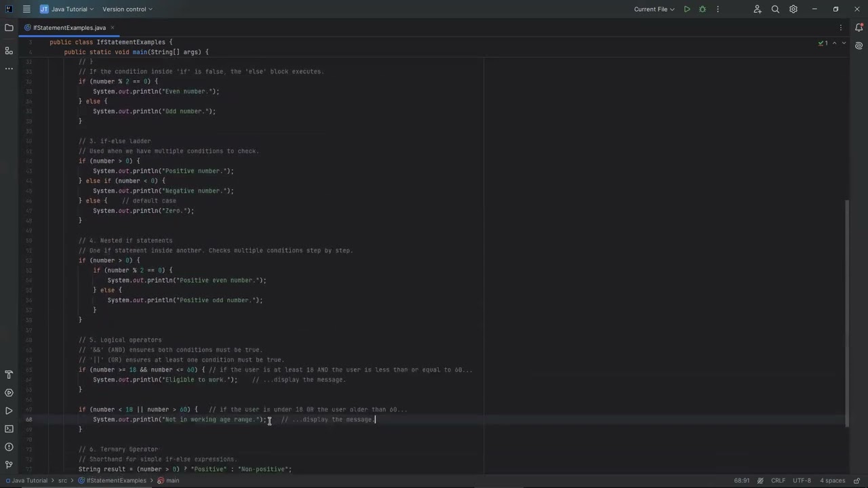Click the 'Even number.' println line
The height and width of the screenshot is (488, 868).
pyautogui.click(x=156, y=91)
